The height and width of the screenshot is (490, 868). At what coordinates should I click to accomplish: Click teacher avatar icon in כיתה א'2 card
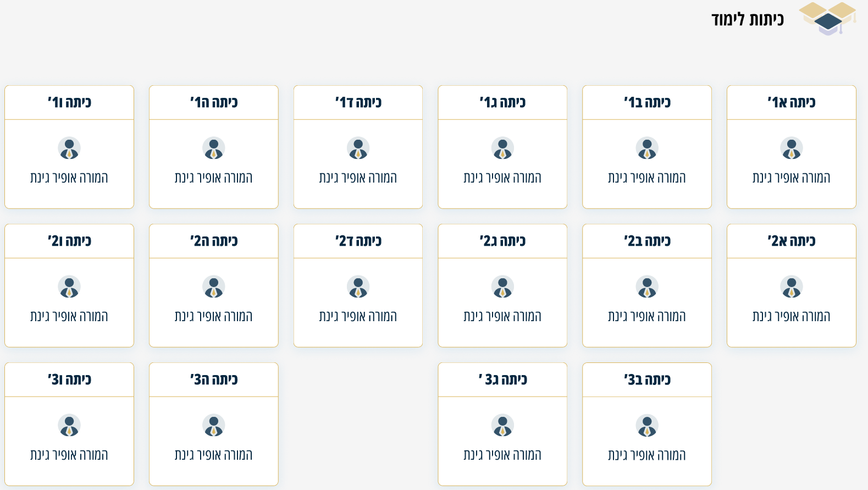point(791,287)
